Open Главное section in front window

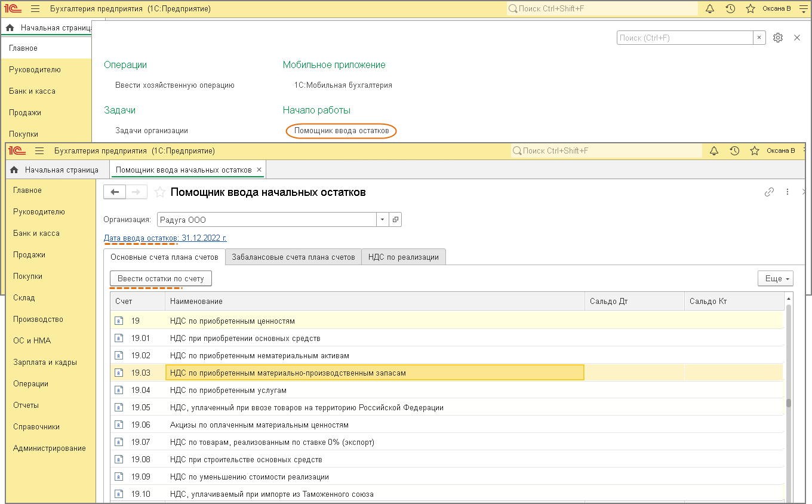coord(27,190)
